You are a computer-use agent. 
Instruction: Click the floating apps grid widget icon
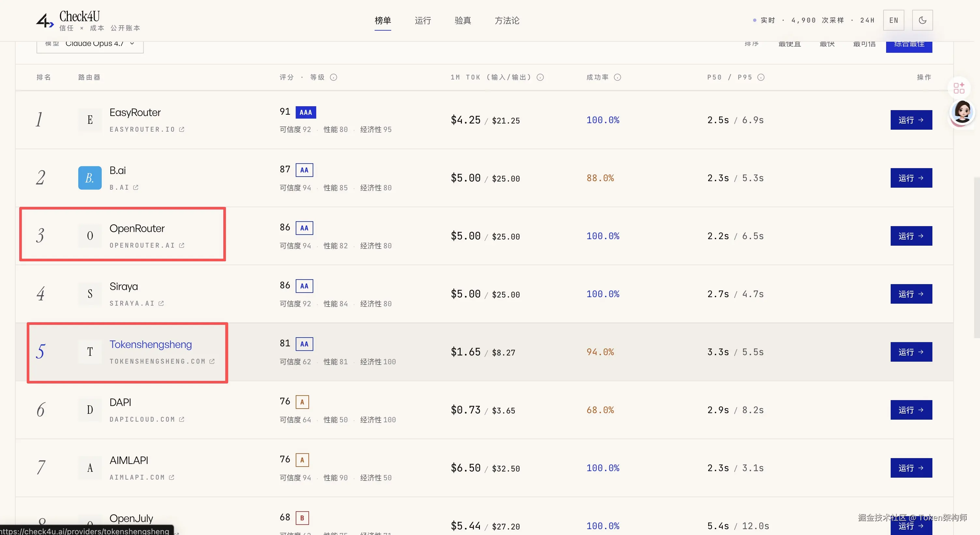click(x=959, y=88)
